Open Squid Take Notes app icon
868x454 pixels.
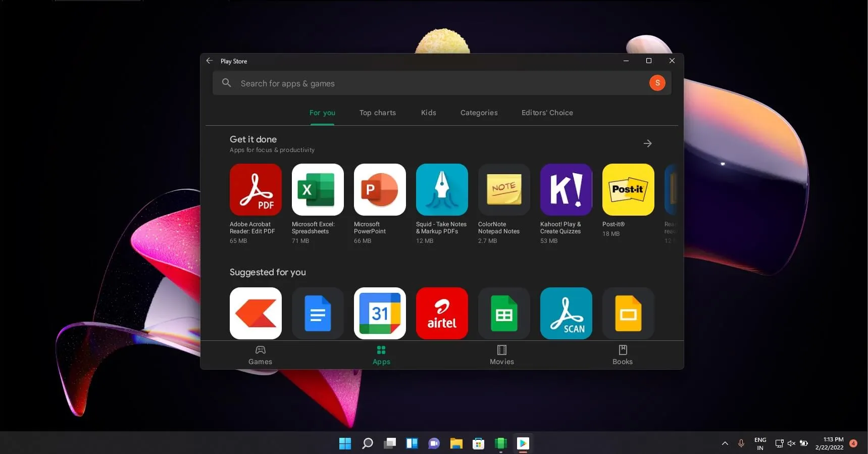pos(442,189)
